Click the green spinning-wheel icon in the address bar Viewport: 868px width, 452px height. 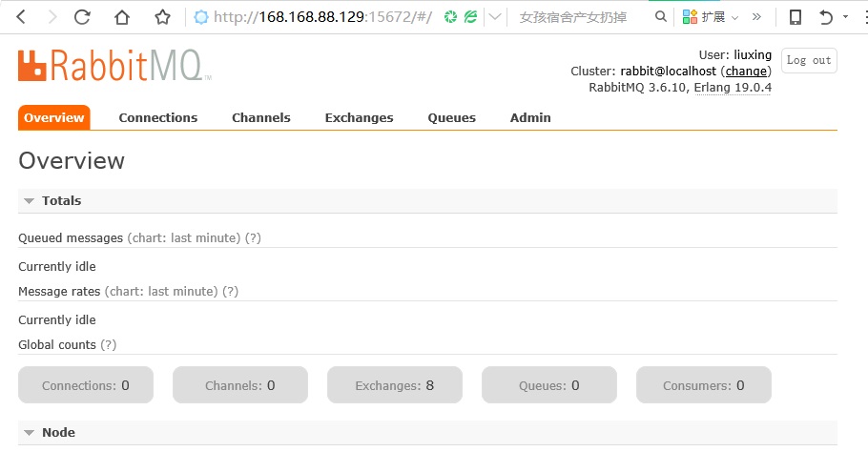[450, 17]
